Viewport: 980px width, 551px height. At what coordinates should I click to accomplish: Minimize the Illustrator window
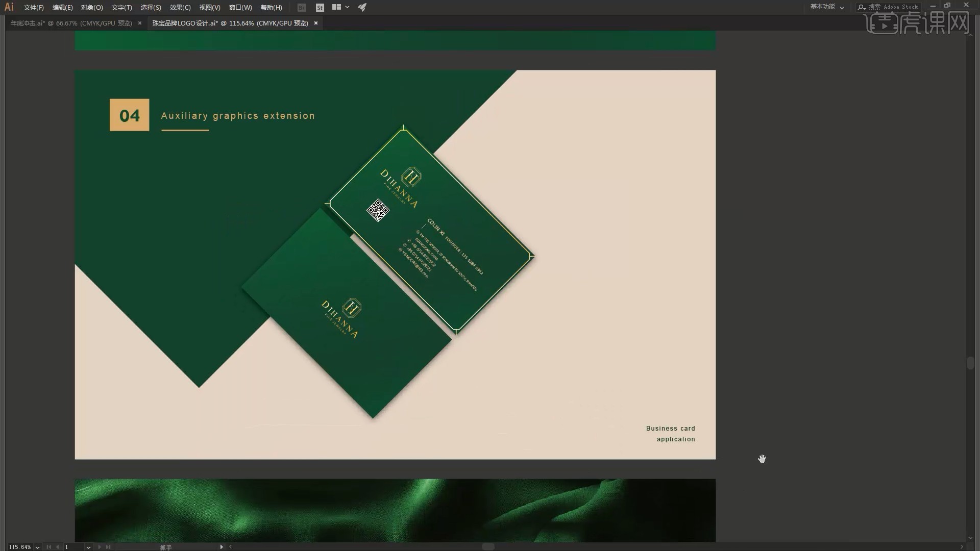[933, 6]
